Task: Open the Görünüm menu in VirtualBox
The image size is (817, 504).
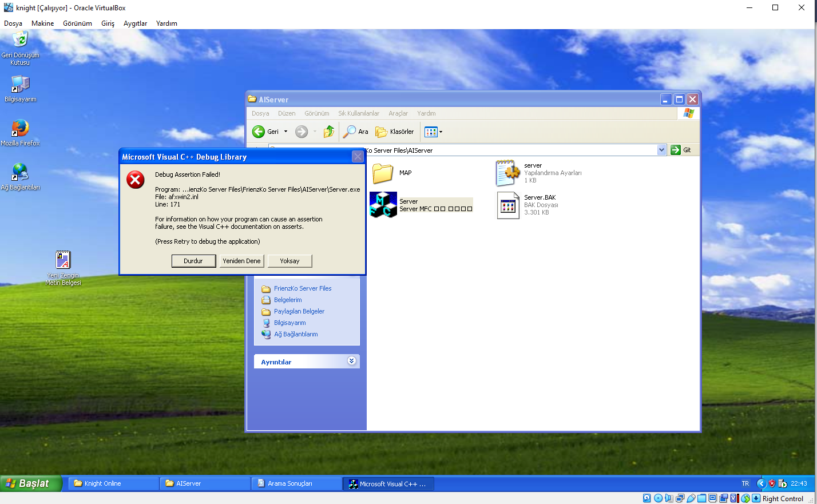Action: [77, 23]
